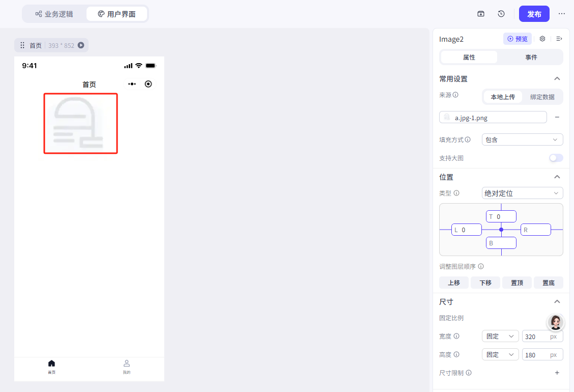Select 本地上传 source option

click(503, 97)
